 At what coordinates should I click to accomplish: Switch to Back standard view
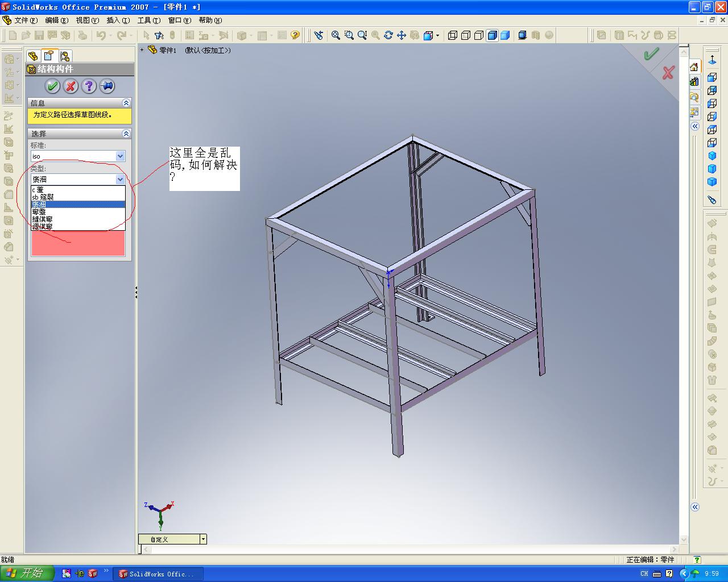[x=712, y=90]
